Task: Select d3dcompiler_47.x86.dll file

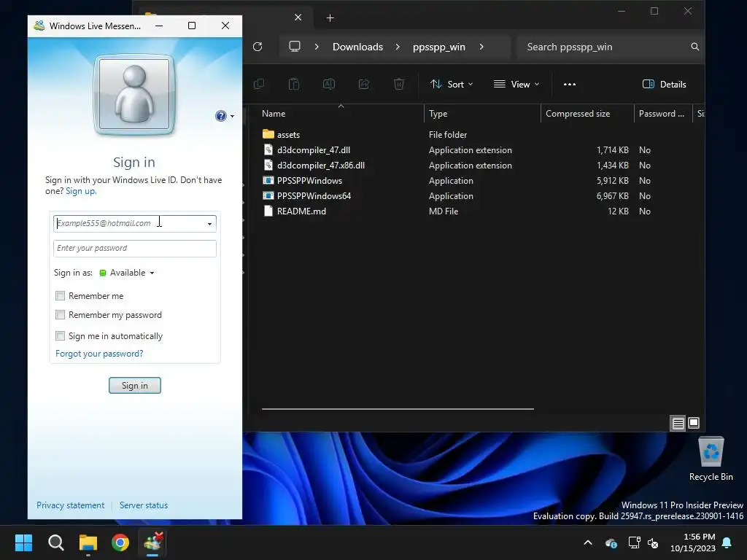Action: [x=321, y=166]
